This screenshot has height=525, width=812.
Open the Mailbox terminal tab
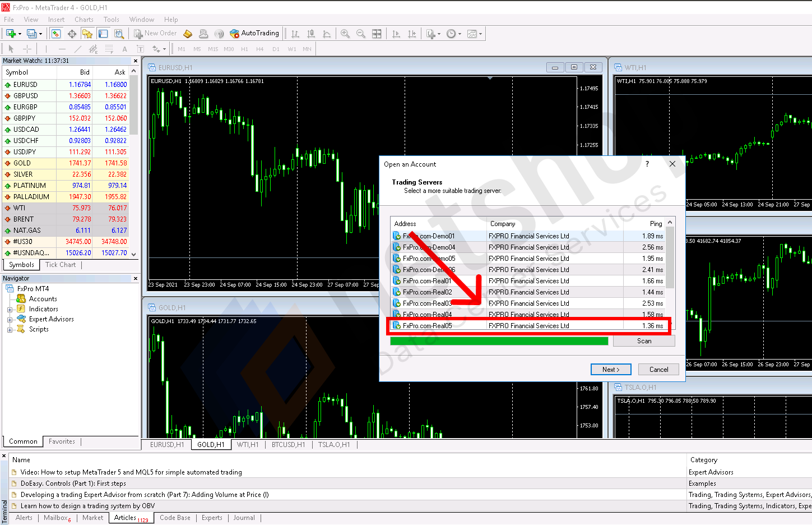[x=57, y=518]
